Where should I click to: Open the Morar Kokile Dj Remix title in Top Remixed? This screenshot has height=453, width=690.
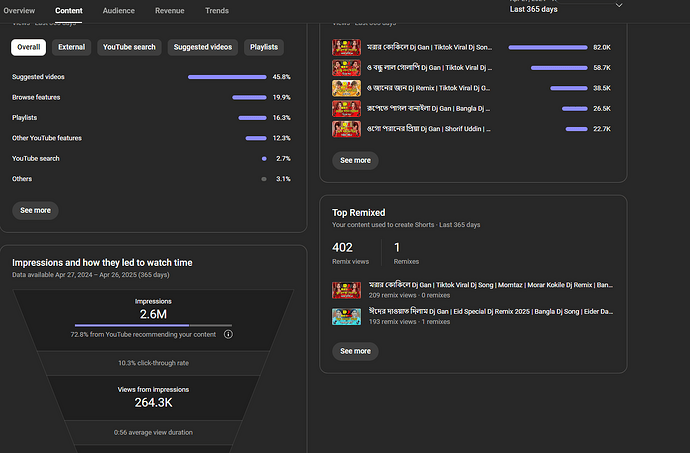[491, 285]
